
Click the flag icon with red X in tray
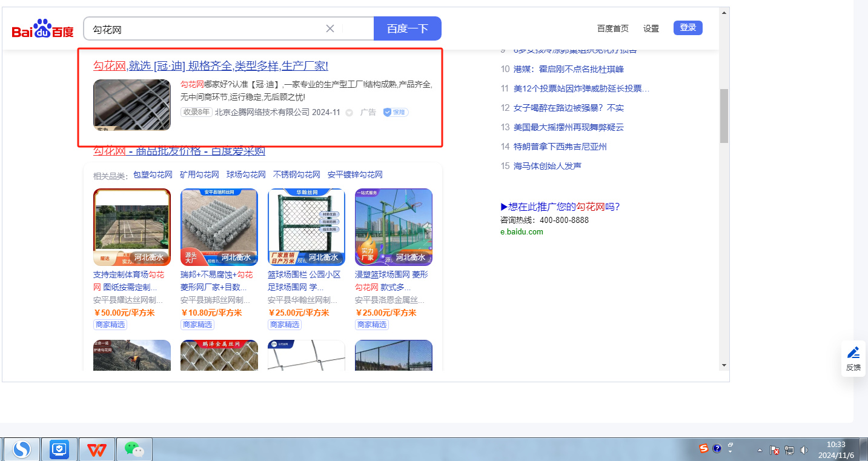pos(775,450)
